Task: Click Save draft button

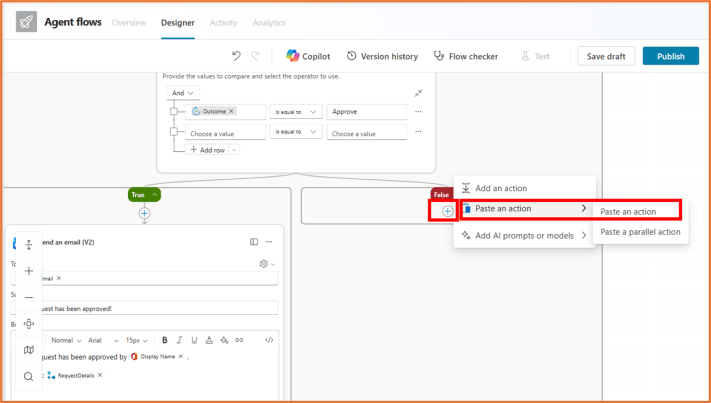Action: [606, 56]
